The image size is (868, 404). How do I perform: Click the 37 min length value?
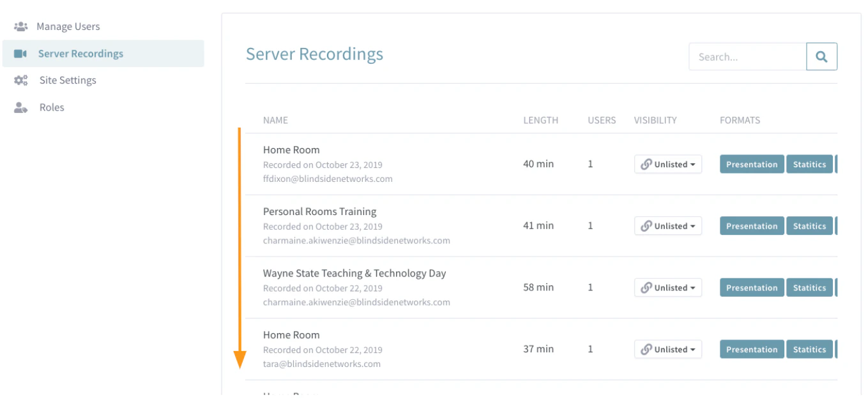tap(538, 348)
